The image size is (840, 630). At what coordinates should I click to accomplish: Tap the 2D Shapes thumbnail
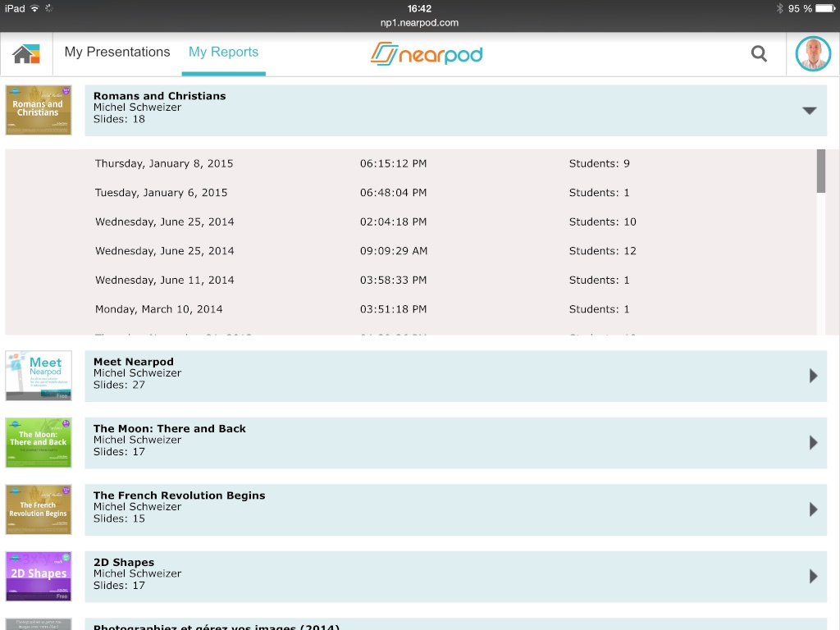tap(39, 577)
